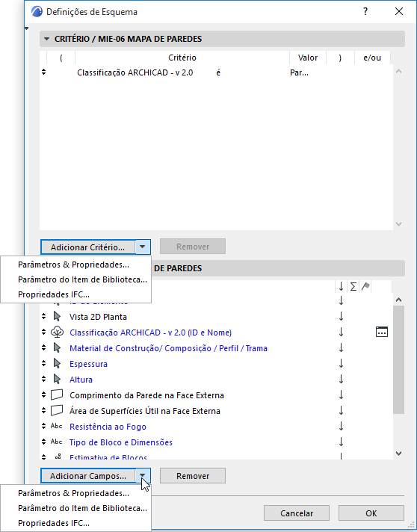Toggle sort arrow on Classificação ARCHICAD field row
This screenshot has width=417, height=532.
341,332
